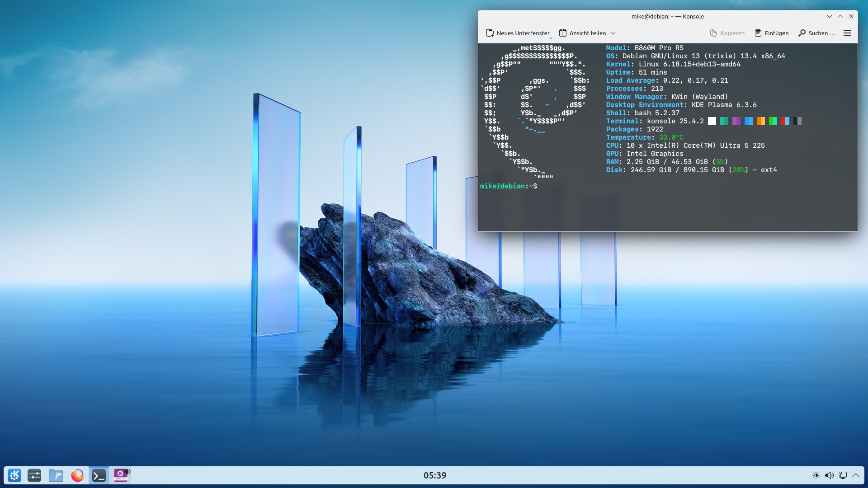The height and width of the screenshot is (488, 868).
Task: Click the Neues Unterfenster button
Action: [518, 33]
